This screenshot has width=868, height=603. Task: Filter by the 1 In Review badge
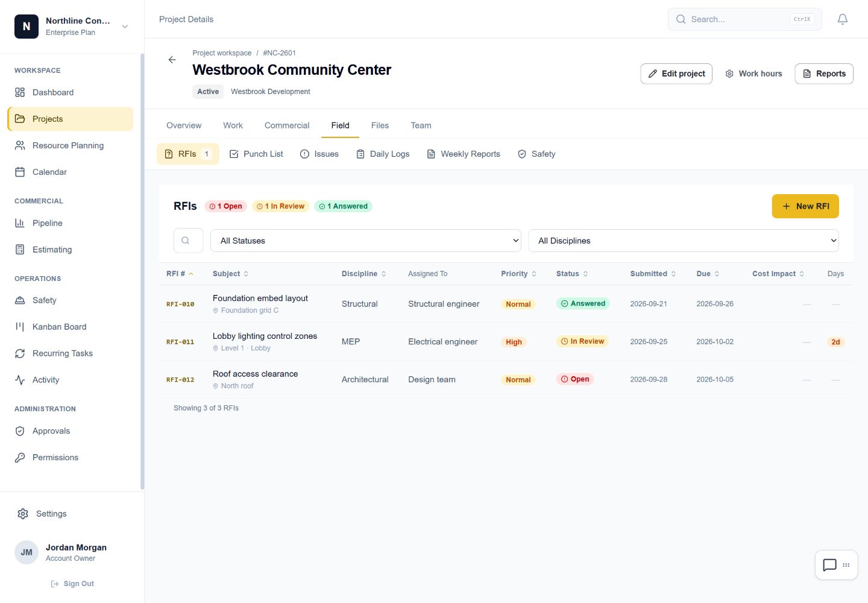tap(280, 206)
